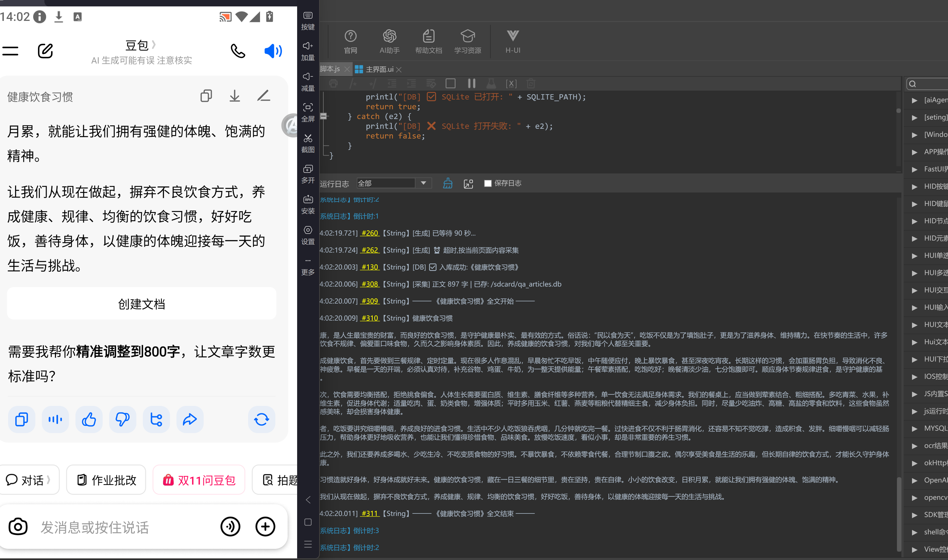The width and height of the screenshot is (948, 560).
Task: Collapse the catch block fold marker
Action: coord(324,116)
